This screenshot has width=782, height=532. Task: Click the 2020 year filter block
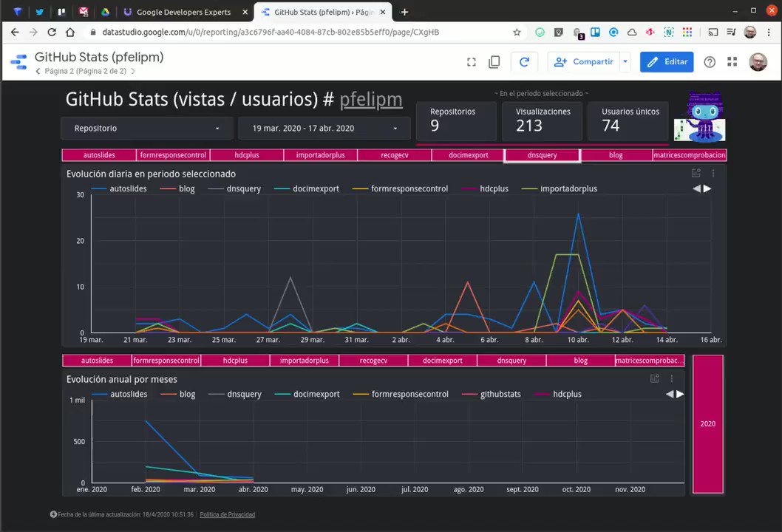click(707, 424)
